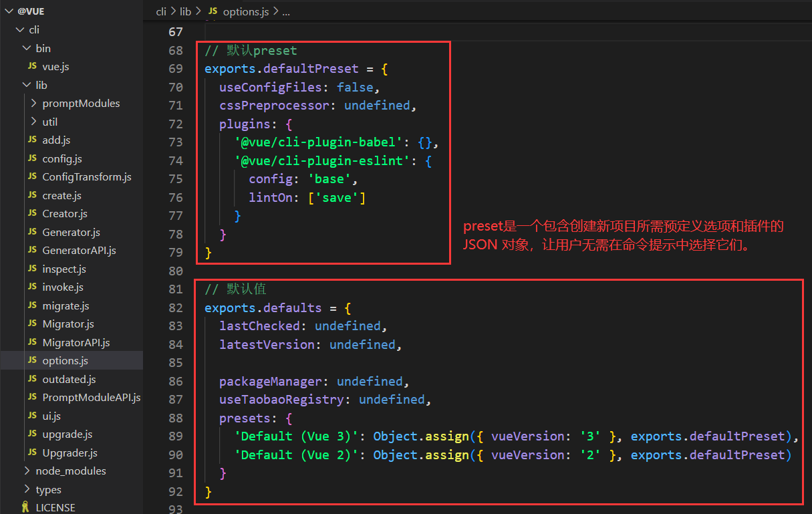Expand the util folder chevron
812x514 pixels.
[34, 122]
